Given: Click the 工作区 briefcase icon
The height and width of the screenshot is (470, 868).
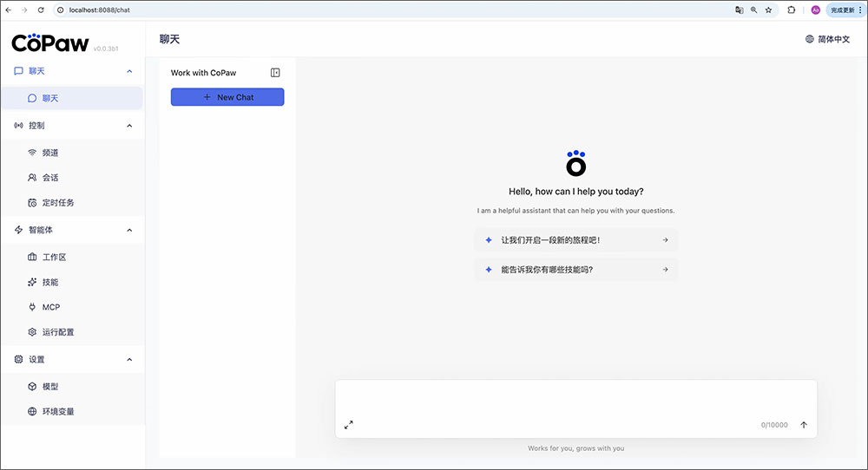Looking at the screenshot, I should pyautogui.click(x=32, y=258).
